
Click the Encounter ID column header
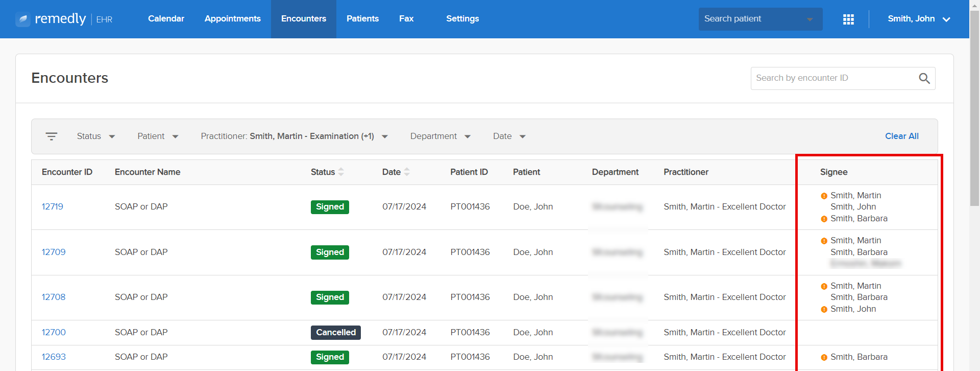(x=67, y=172)
